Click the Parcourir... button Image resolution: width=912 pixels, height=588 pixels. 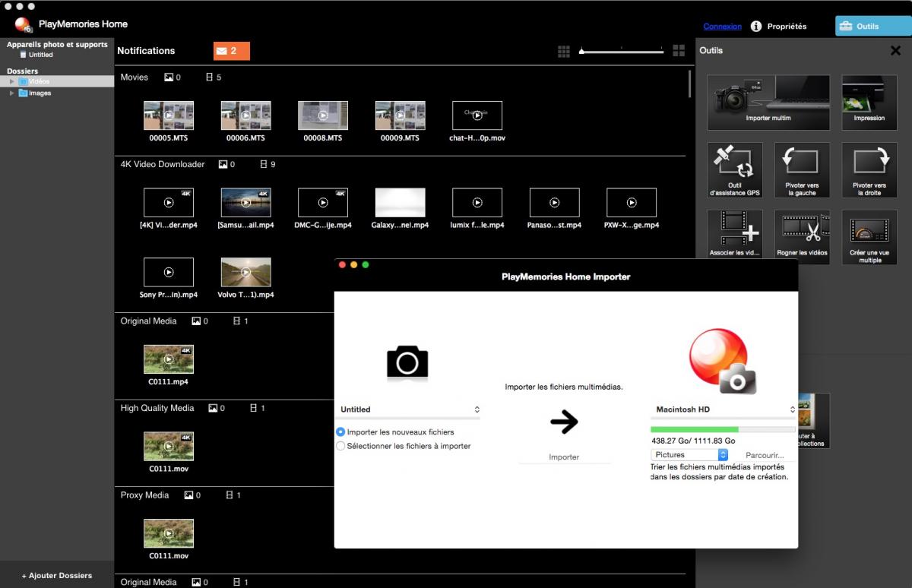765,455
